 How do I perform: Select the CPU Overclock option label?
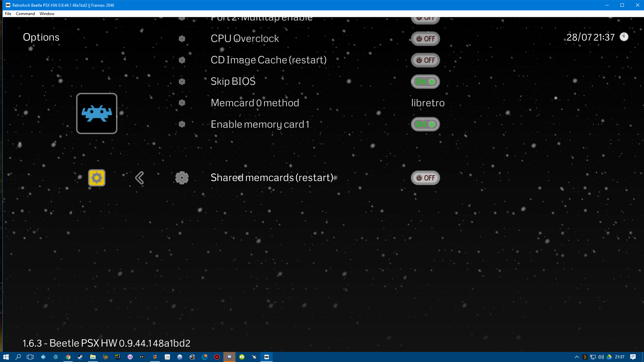coord(245,39)
